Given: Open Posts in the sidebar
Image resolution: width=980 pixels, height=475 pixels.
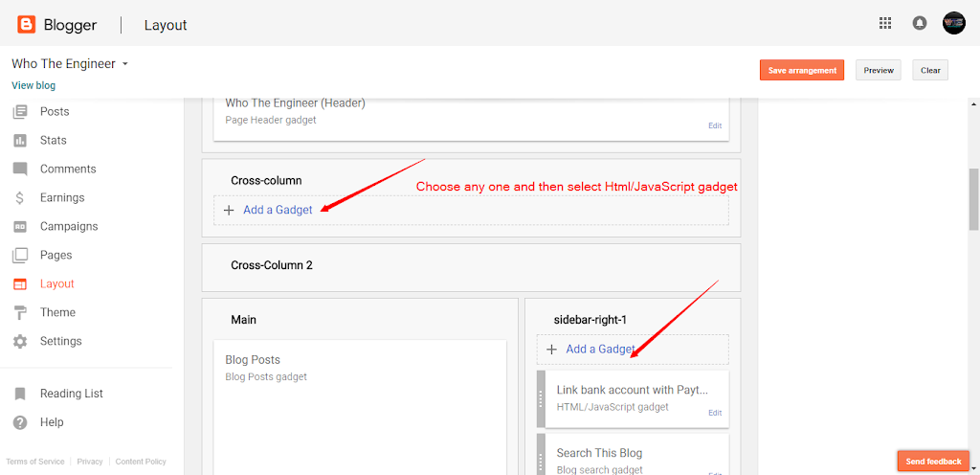Looking at the screenshot, I should coord(55,112).
